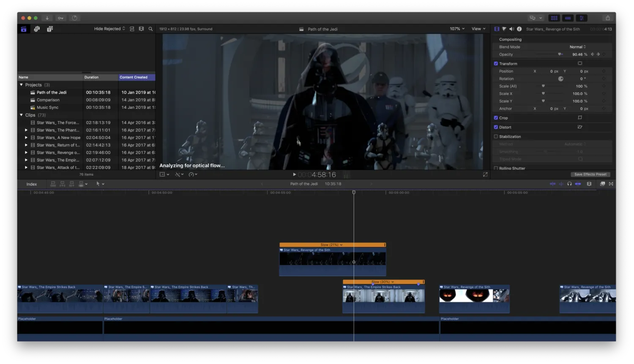Uncheck the Distort checkbox
This screenshot has height=364, width=634.
coord(496,127)
